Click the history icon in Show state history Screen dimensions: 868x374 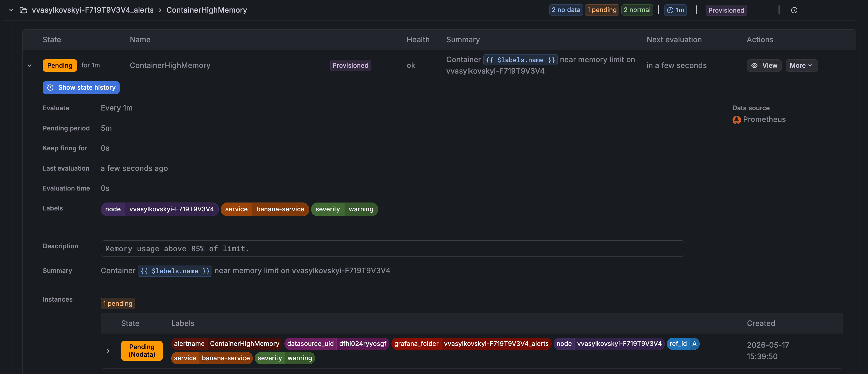(x=50, y=88)
